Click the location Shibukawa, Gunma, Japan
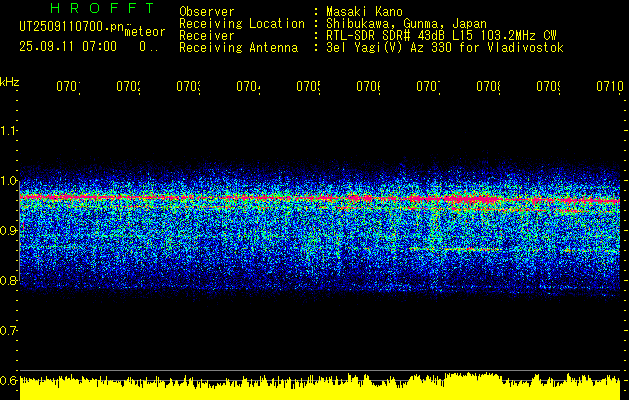Screen dimensions: 629x400 [406, 24]
